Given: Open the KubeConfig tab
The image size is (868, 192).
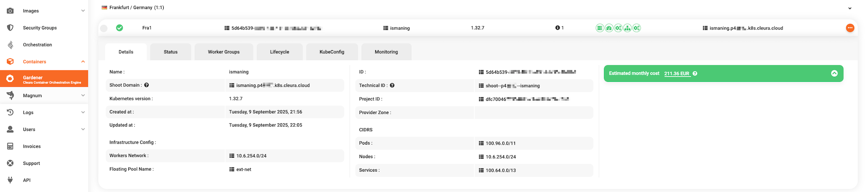Looking at the screenshot, I should [332, 52].
